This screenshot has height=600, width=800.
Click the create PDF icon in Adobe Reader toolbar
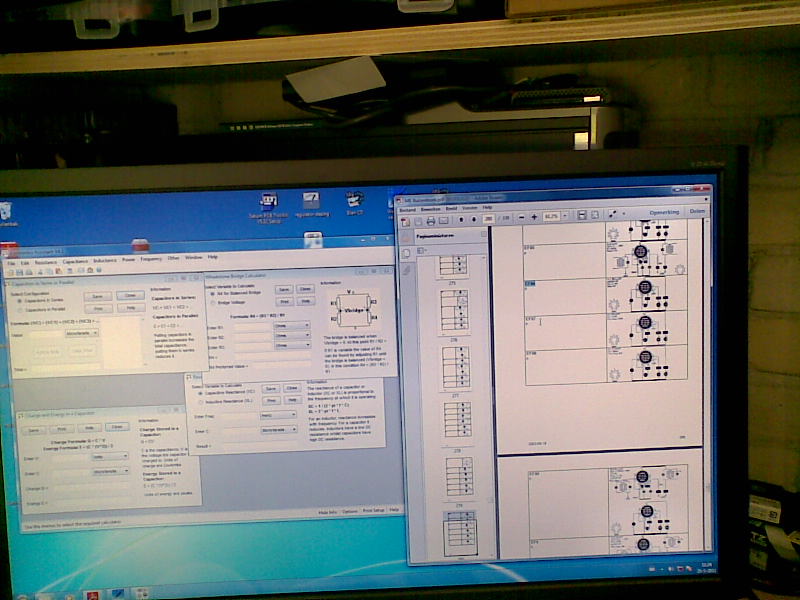[x=406, y=221]
